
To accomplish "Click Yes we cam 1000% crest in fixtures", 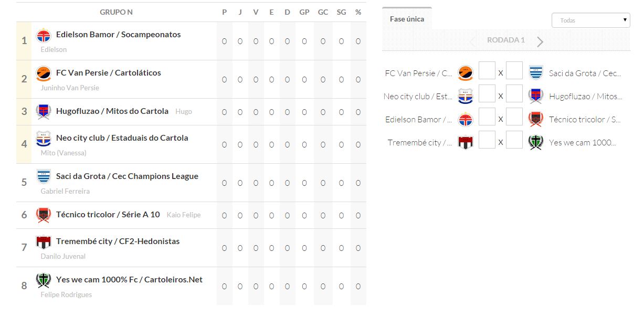I will click(536, 142).
